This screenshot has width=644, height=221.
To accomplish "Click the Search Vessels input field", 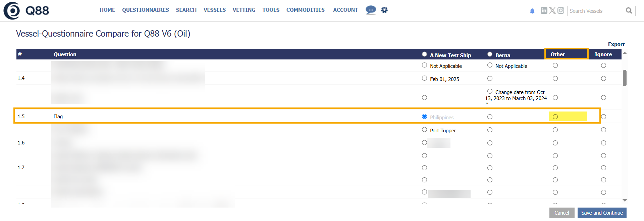I will pos(595,11).
